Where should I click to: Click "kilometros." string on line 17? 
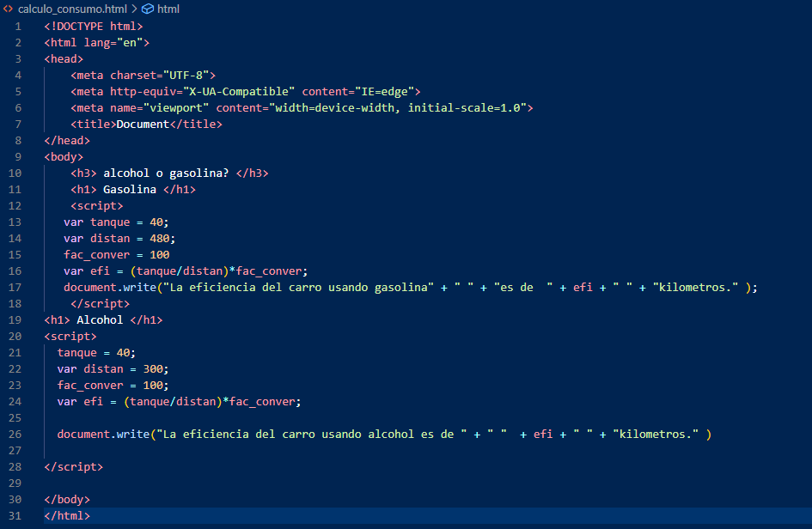pos(695,288)
